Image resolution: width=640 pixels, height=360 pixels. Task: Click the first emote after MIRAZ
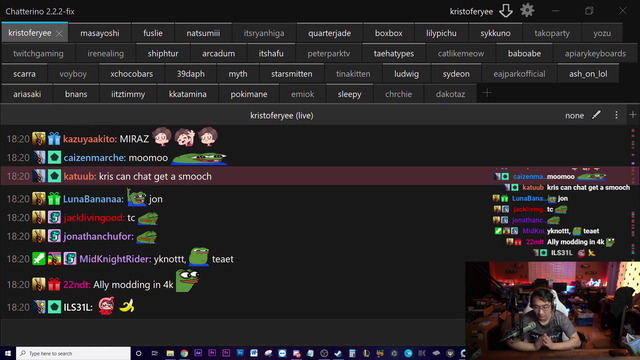pos(162,137)
